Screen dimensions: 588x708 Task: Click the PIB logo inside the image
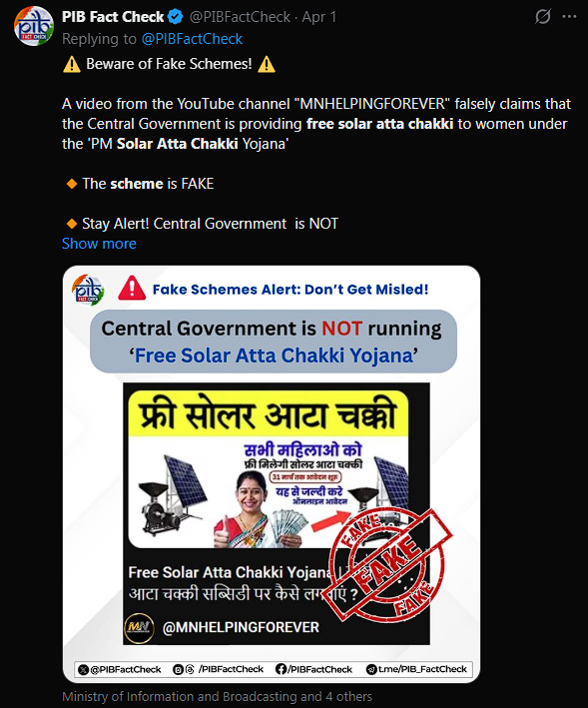pos(88,290)
